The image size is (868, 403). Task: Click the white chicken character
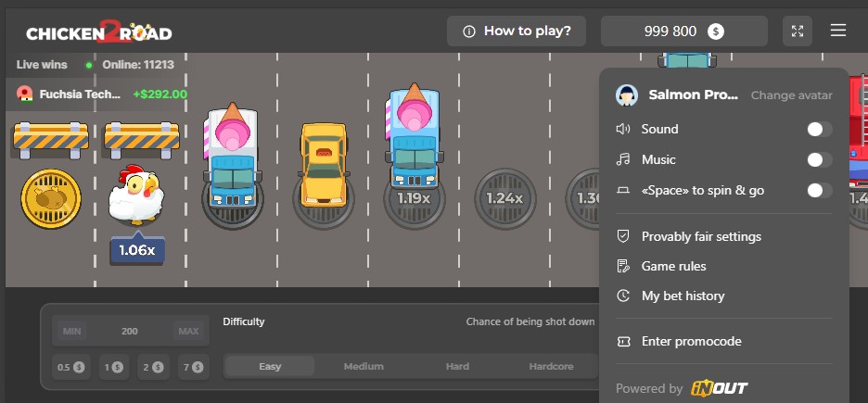(x=135, y=196)
